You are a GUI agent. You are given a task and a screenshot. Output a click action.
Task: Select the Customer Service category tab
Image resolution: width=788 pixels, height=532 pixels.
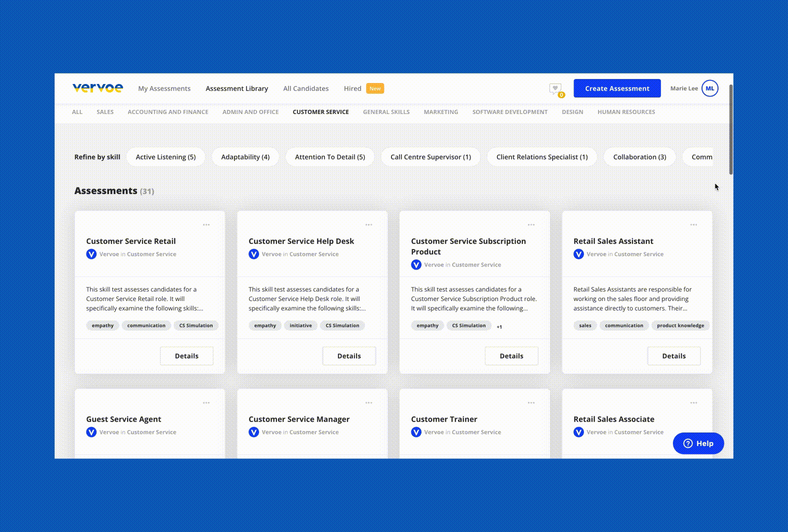click(321, 112)
